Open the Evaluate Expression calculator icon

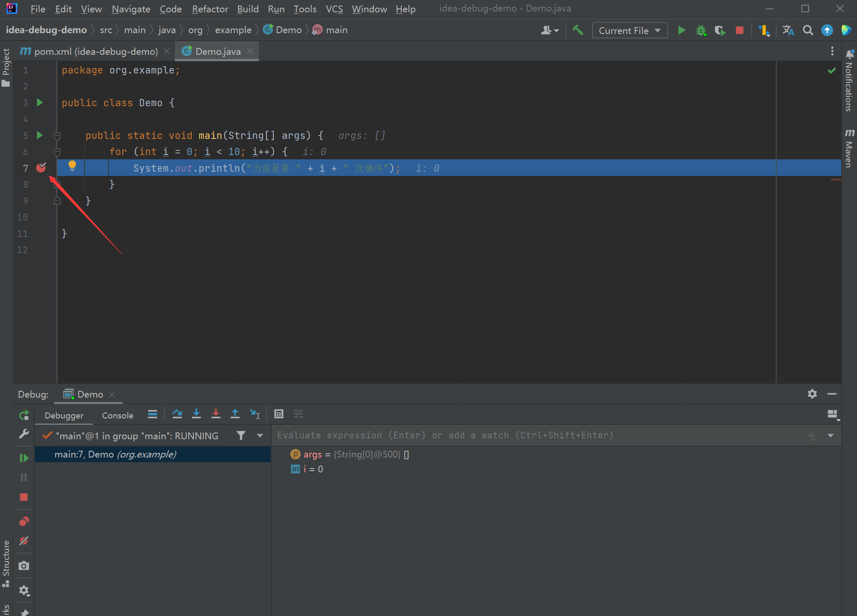coord(279,414)
